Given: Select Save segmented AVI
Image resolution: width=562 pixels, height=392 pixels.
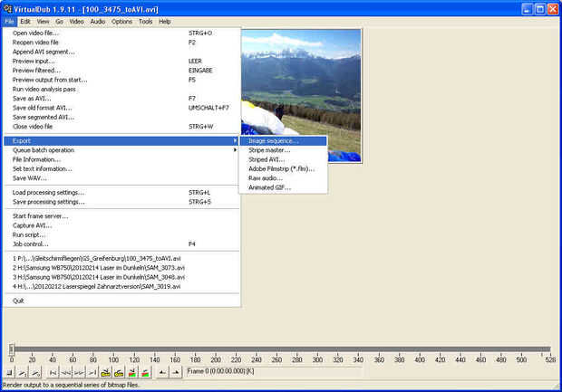Looking at the screenshot, I should (121, 117).
